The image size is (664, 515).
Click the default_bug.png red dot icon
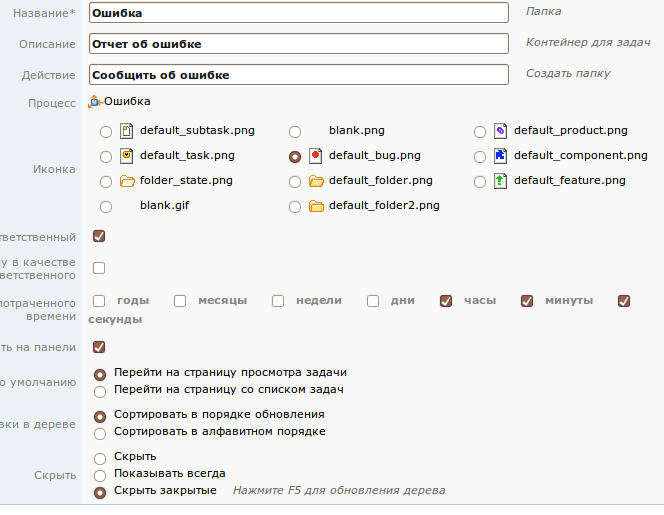pyautogui.click(x=315, y=156)
